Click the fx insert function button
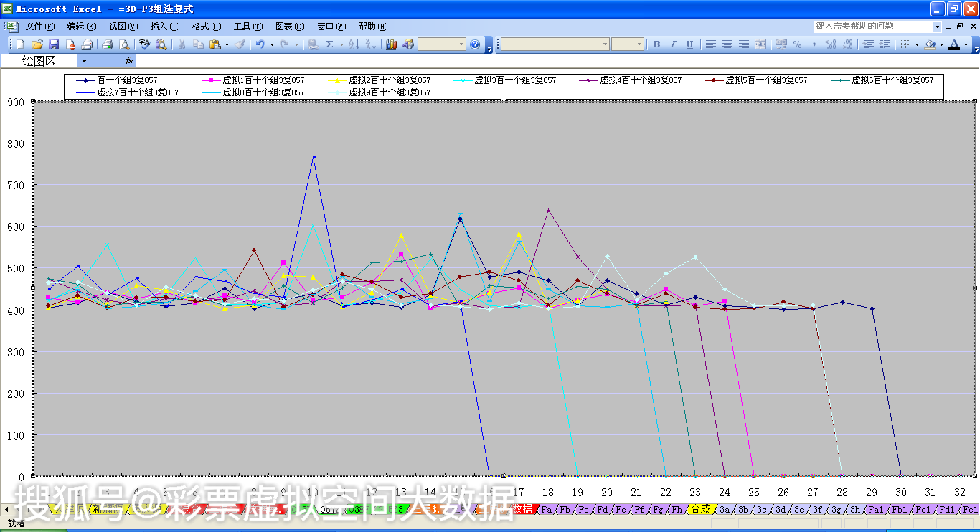 click(128, 61)
